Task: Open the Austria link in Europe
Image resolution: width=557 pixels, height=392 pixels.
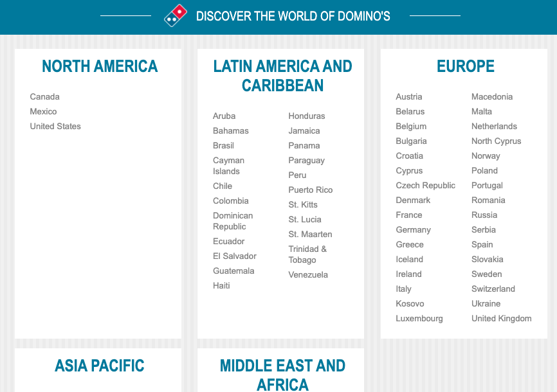Action: (409, 96)
